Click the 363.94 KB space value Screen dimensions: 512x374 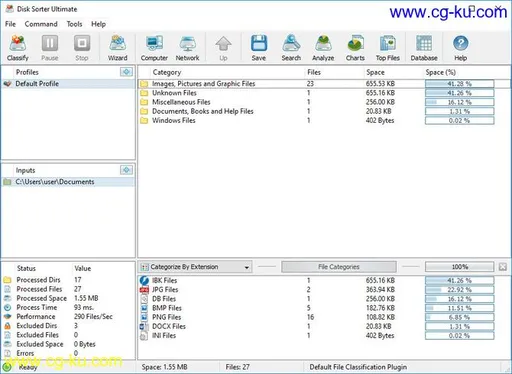pyautogui.click(x=380, y=290)
